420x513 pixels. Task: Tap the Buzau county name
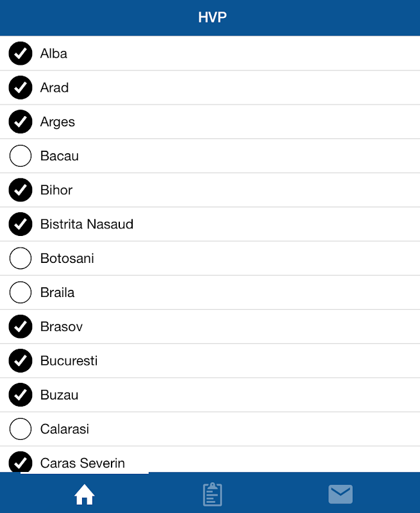pos(59,395)
